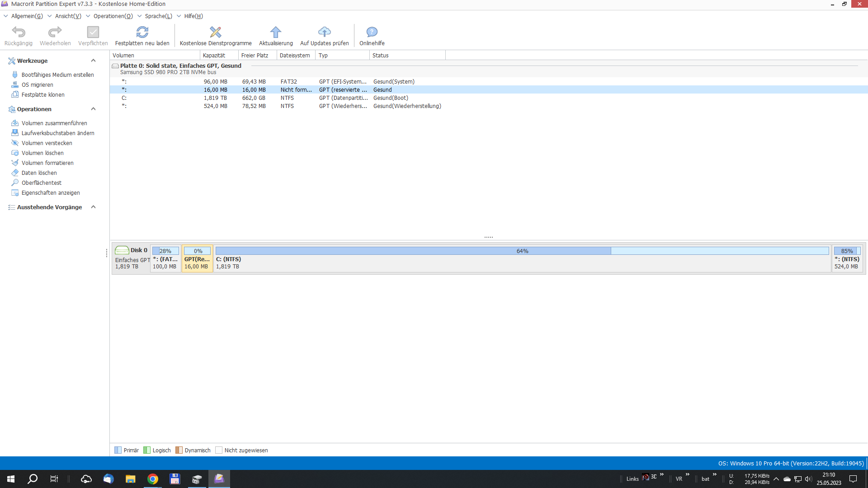Screen dimensions: 868x488
Task: Open Chrome from the taskbar
Action: 153,479
